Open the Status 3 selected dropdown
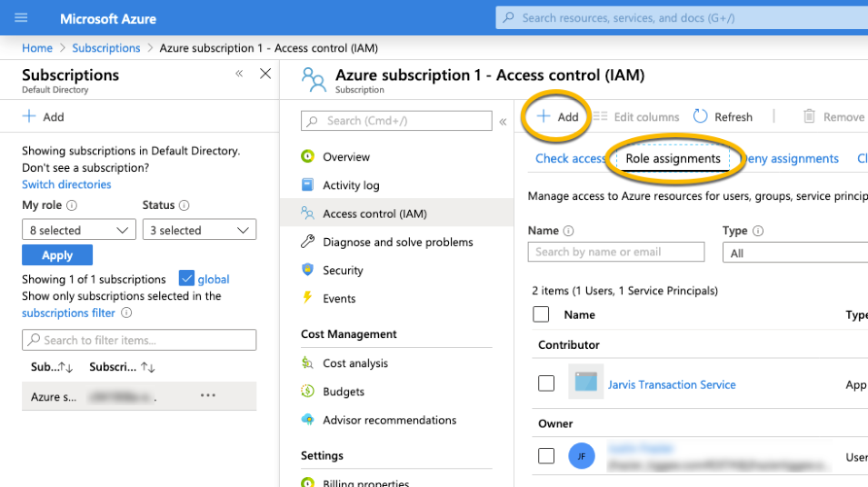Viewport: 868px width, 487px height. click(199, 230)
